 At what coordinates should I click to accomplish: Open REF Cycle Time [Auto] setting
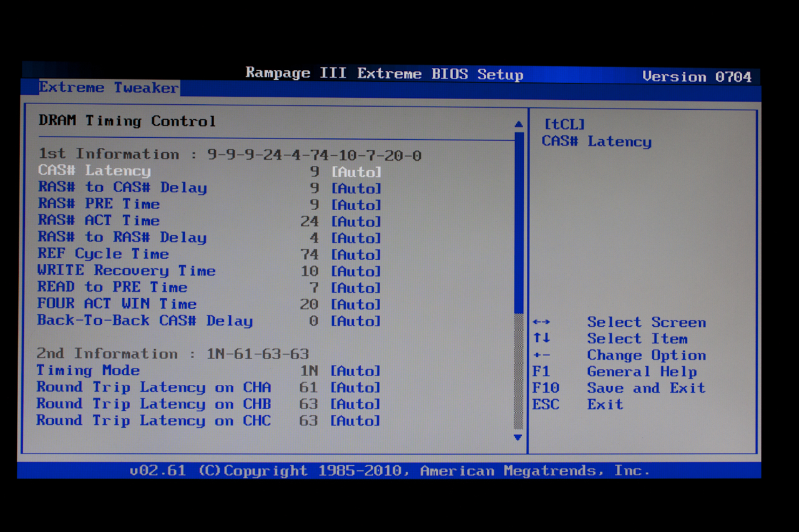pos(356,254)
